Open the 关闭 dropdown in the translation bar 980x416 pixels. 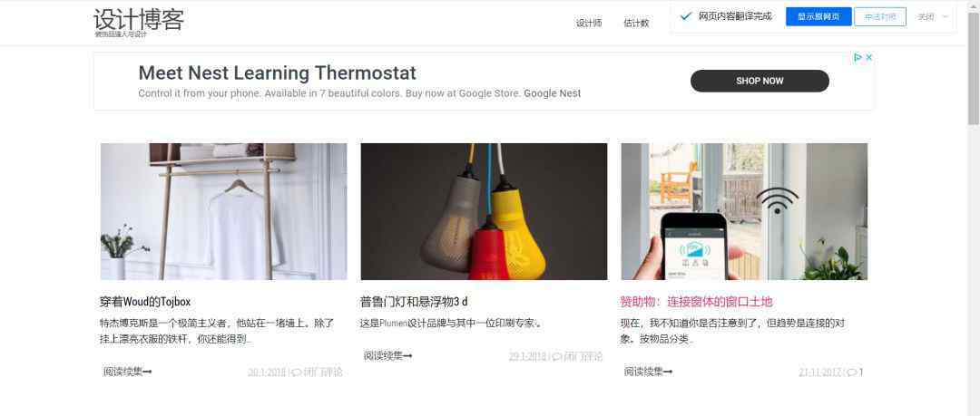click(x=933, y=17)
